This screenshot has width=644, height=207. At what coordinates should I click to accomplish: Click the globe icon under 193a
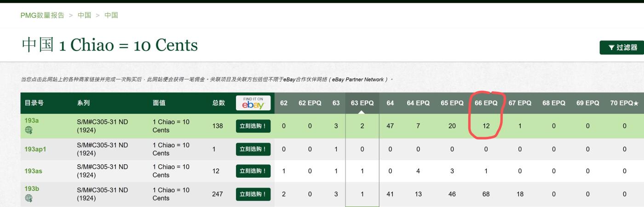click(x=29, y=130)
